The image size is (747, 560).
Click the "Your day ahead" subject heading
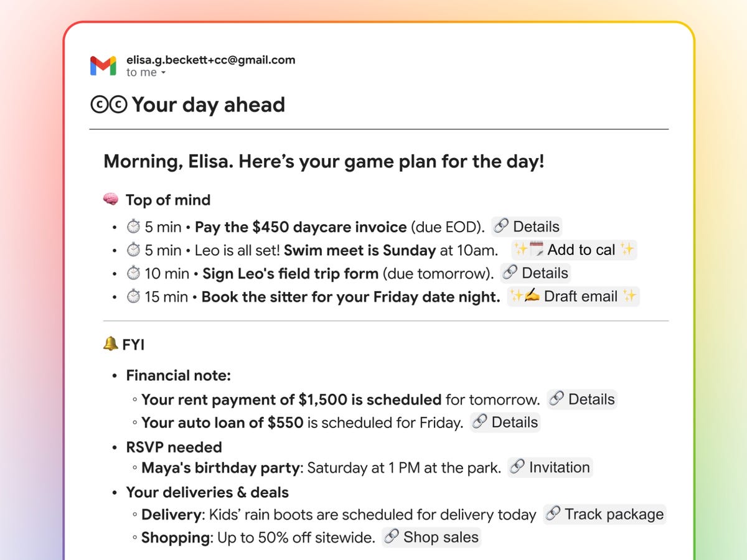pos(208,105)
